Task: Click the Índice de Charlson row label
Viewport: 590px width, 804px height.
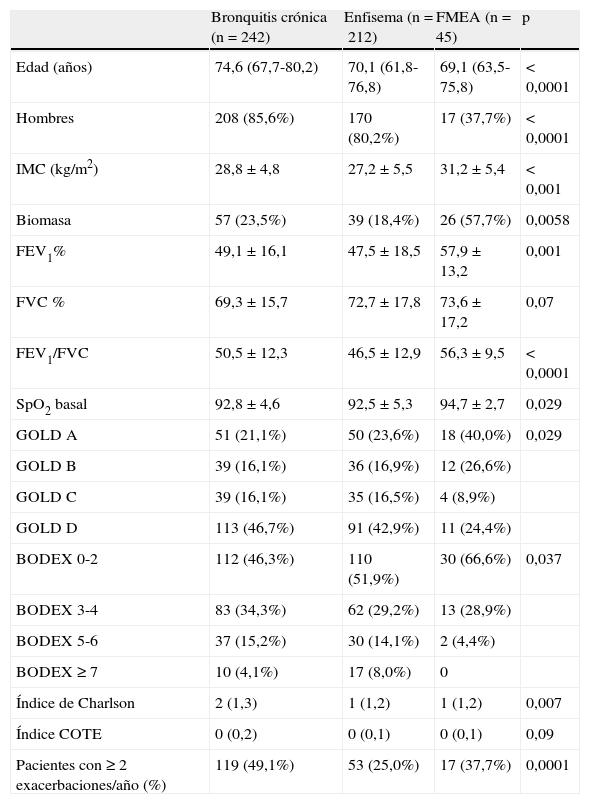Action: coord(75,703)
